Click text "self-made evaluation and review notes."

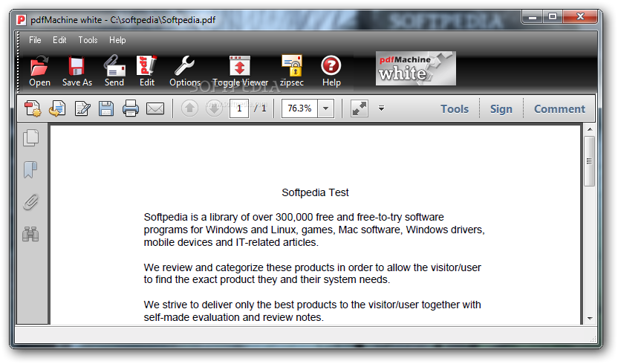tap(234, 317)
